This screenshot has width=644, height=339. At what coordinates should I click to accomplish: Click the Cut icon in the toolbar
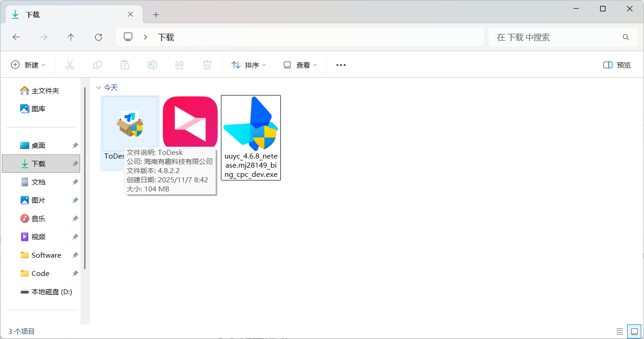tap(70, 64)
